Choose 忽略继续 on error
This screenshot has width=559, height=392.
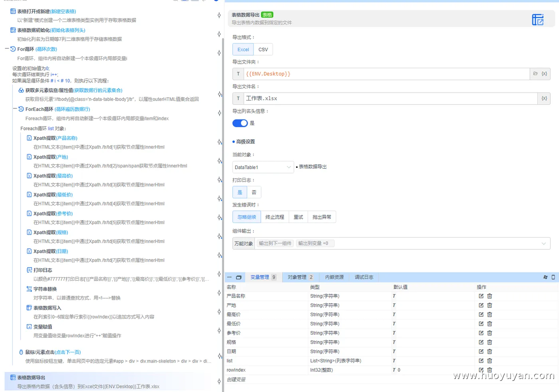[x=247, y=217]
